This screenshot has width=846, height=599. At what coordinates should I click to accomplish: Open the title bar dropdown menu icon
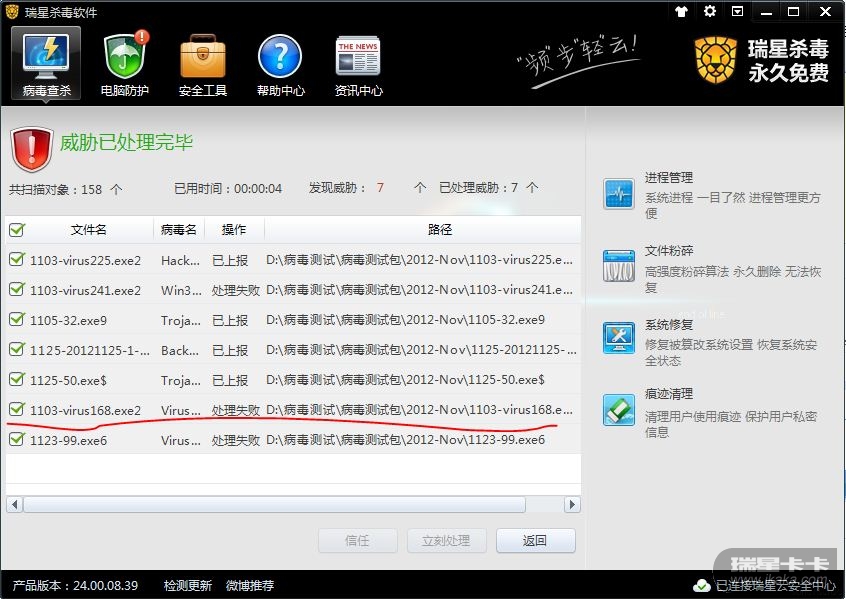tap(737, 11)
